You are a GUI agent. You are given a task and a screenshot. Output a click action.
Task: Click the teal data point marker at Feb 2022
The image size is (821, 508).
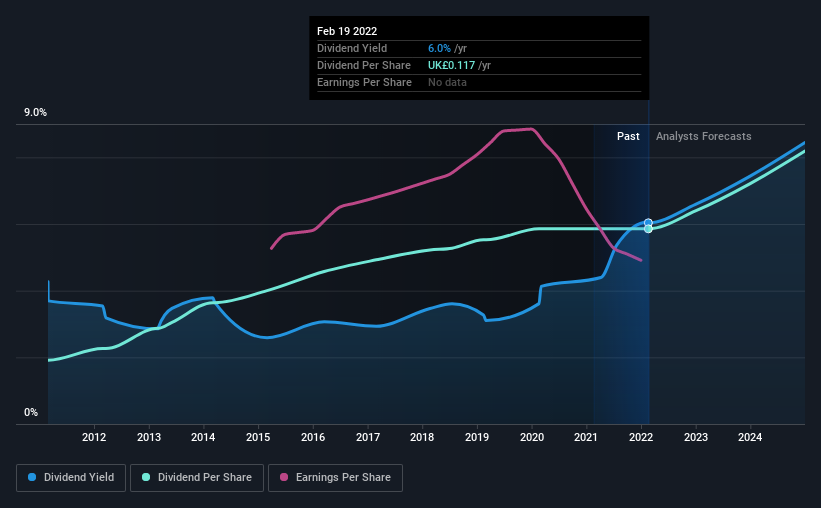pos(648,229)
